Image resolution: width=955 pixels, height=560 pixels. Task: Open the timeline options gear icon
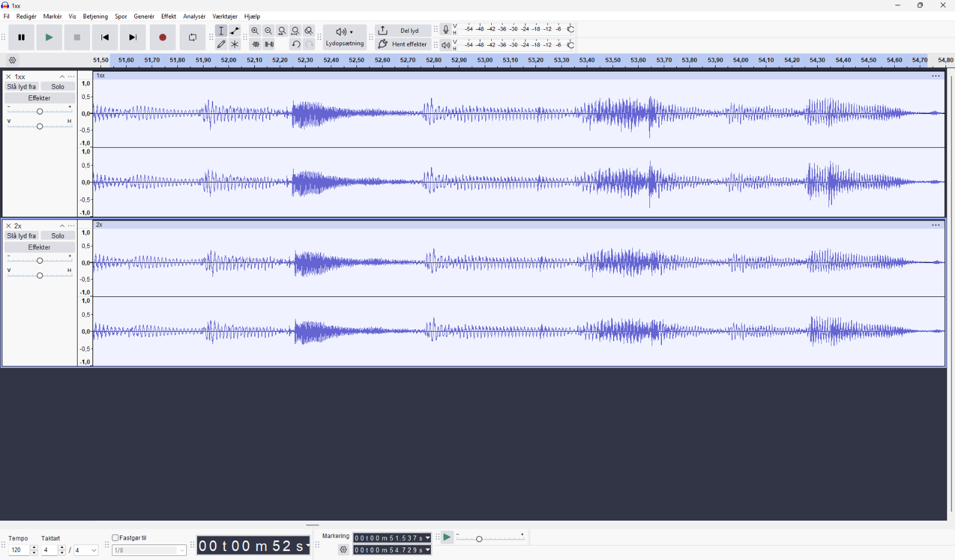(13, 60)
